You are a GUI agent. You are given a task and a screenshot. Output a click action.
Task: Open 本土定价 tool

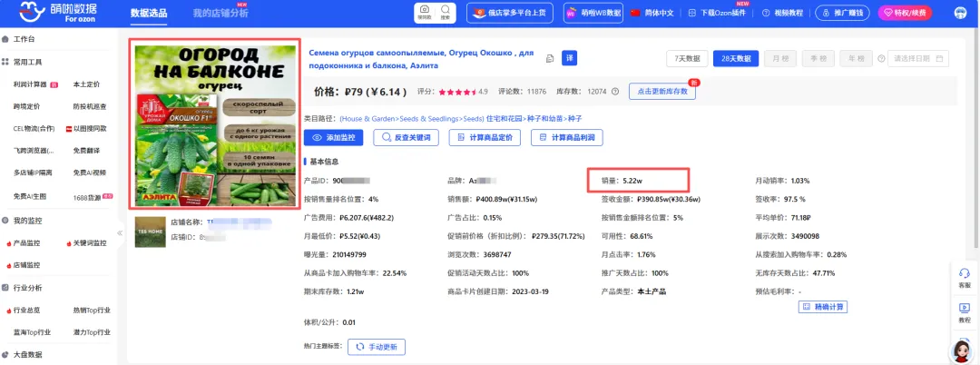pyautogui.click(x=86, y=84)
